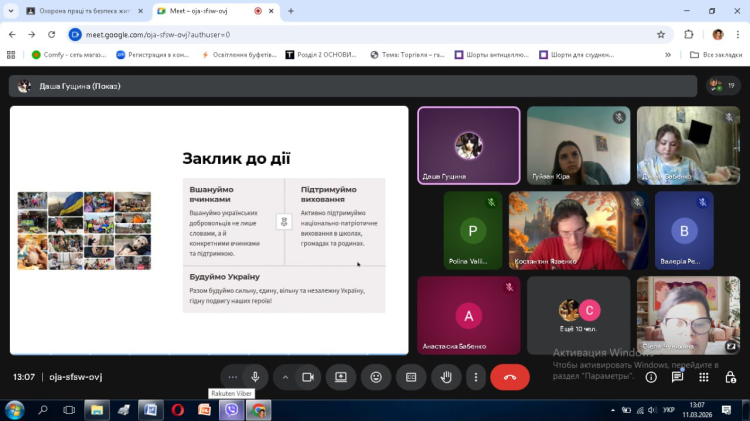Image resolution: width=750 pixels, height=421 pixels.
Task: Open more options three-dot menu
Action: 476,377
